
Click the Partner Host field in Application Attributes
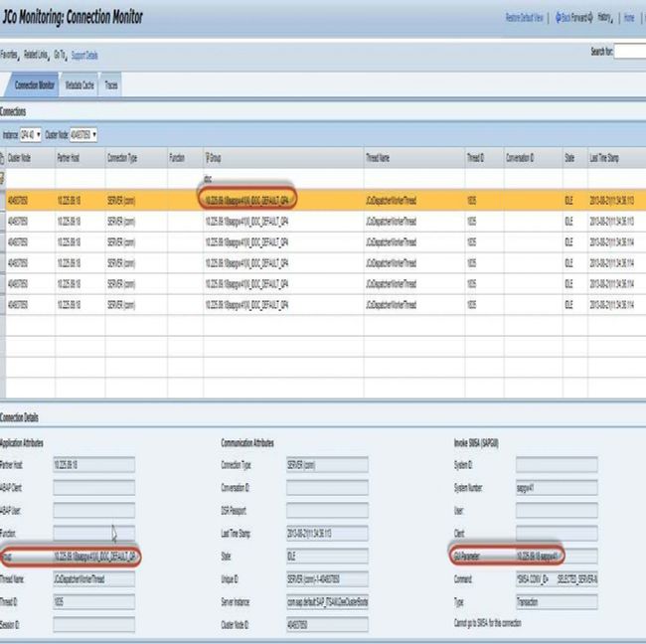pyautogui.click(x=94, y=465)
